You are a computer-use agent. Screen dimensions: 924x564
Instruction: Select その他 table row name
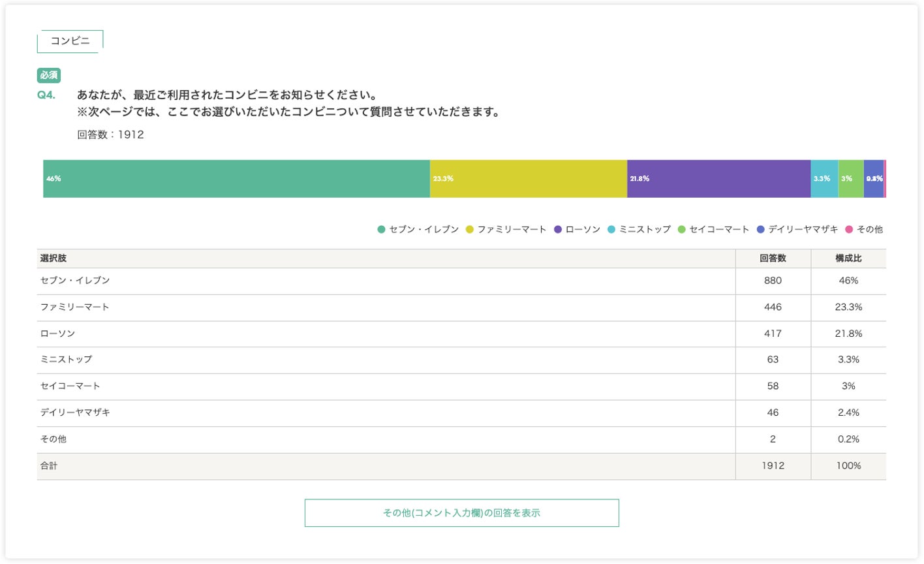click(x=54, y=439)
